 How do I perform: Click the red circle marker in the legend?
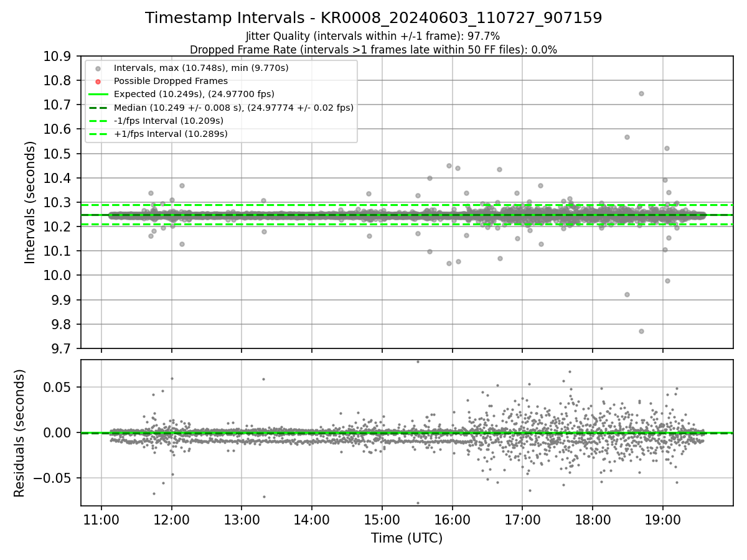coord(98,81)
